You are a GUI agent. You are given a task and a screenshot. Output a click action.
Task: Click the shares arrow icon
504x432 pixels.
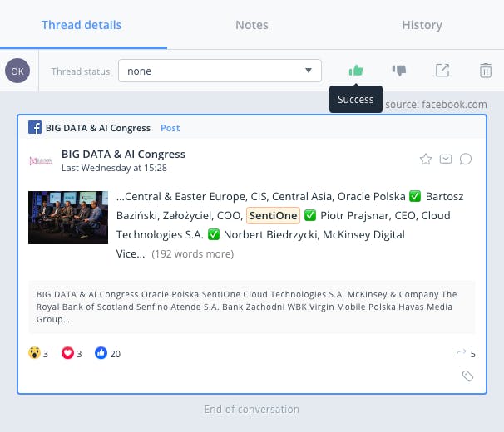(x=462, y=353)
